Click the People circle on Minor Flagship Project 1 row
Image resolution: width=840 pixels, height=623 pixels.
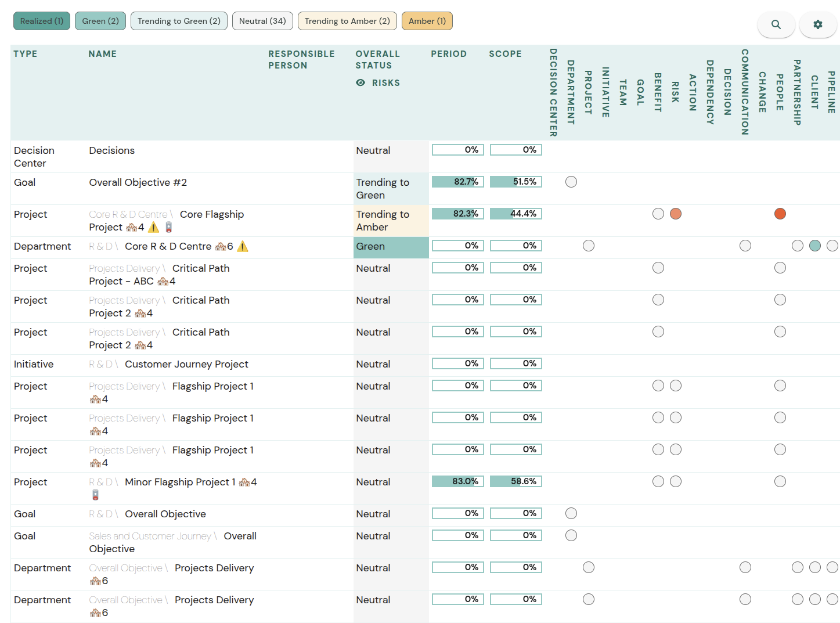point(780,481)
